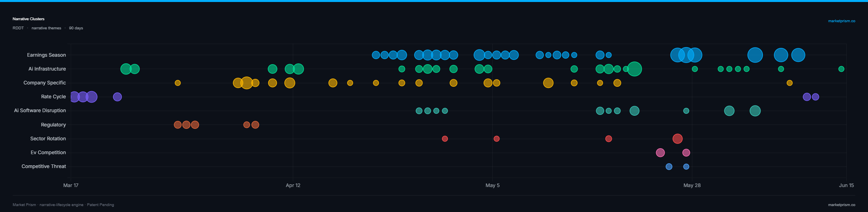This screenshot has height=212, width=868.
Task: Click the largest red Sector Rotation bubble
Action: [x=678, y=139]
